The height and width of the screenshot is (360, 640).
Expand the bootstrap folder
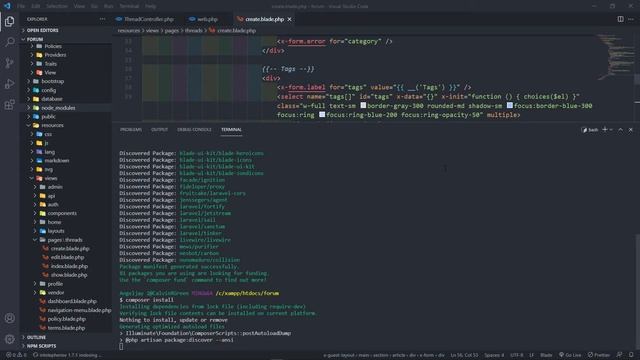pyautogui.click(x=52, y=81)
